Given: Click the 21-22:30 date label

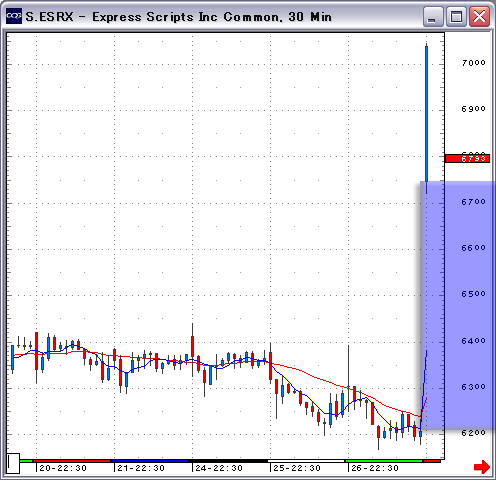Looking at the screenshot, I should 141,468.
